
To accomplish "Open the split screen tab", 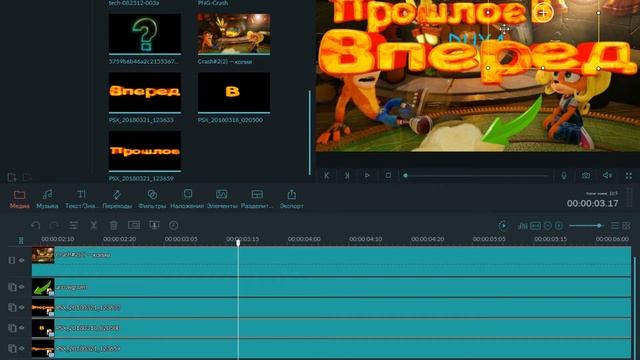I will coord(257,199).
